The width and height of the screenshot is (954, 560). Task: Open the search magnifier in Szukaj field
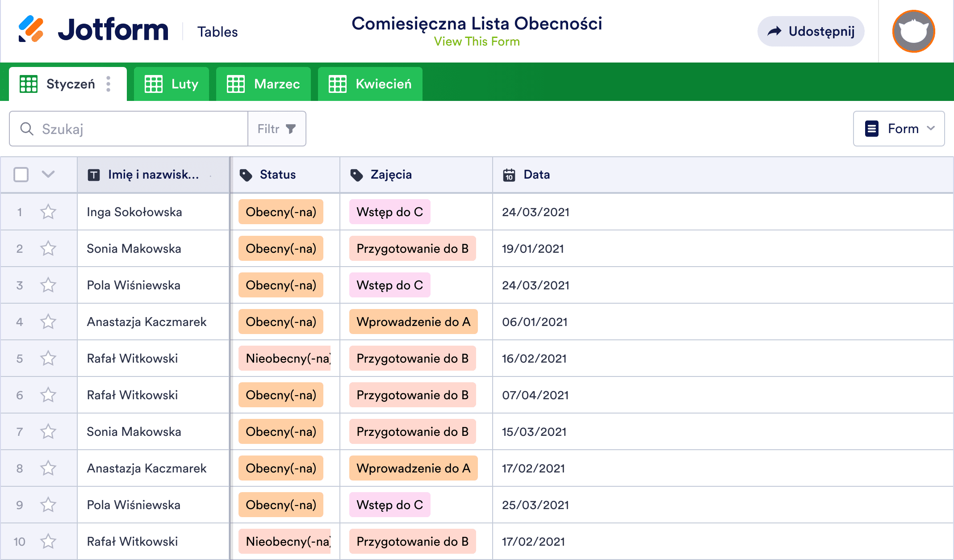point(27,129)
